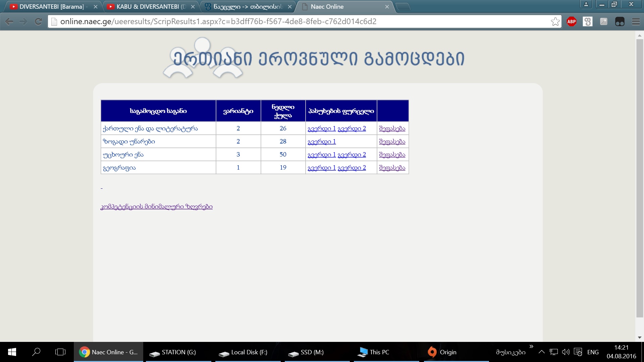Switch to the DIVERSANTEBI [Barama] tab
This screenshot has height=362, width=644.
[51, 7]
